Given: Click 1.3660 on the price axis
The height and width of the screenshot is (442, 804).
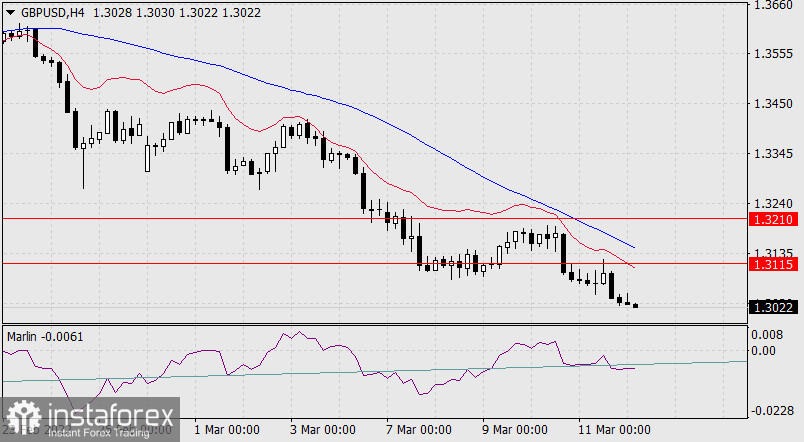Looking at the screenshot, I should [x=775, y=6].
